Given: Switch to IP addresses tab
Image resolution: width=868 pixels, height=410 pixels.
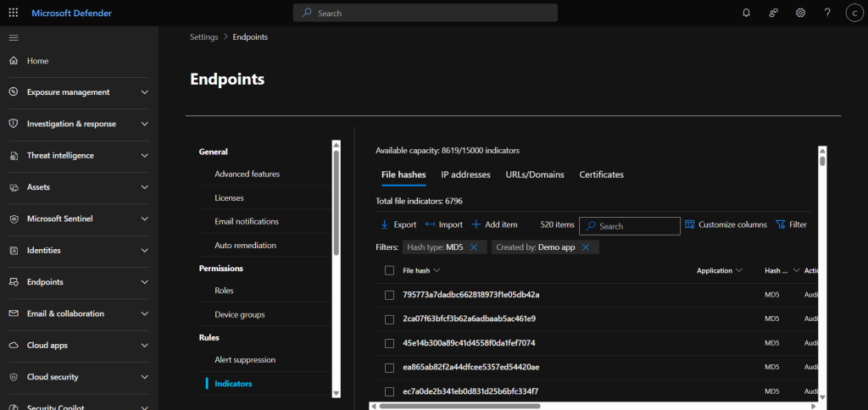Looking at the screenshot, I should pos(465,175).
